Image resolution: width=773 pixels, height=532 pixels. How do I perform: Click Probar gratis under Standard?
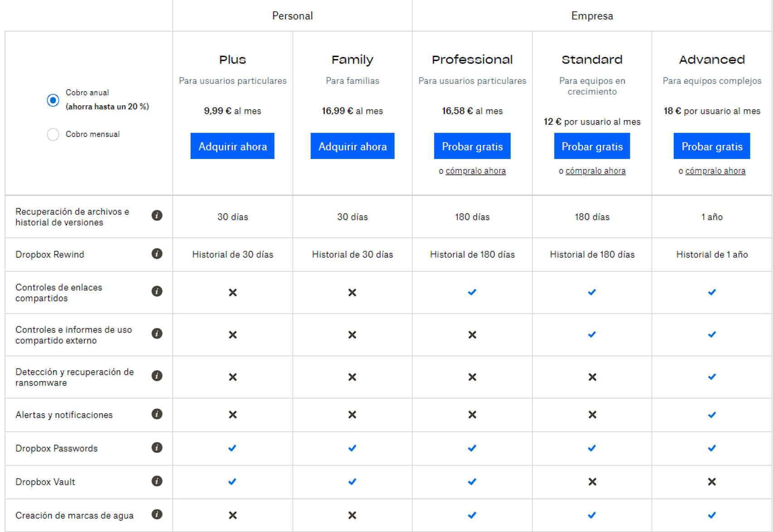pyautogui.click(x=592, y=146)
